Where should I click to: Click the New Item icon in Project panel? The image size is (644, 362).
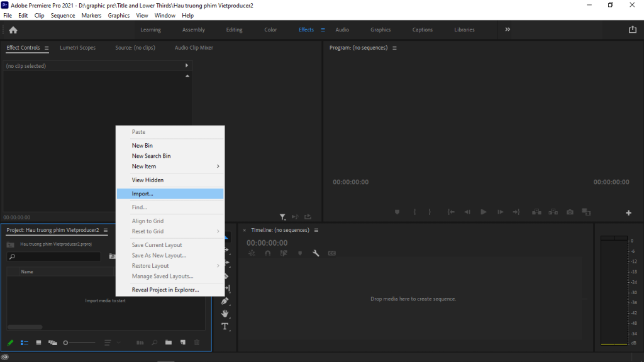click(x=182, y=343)
